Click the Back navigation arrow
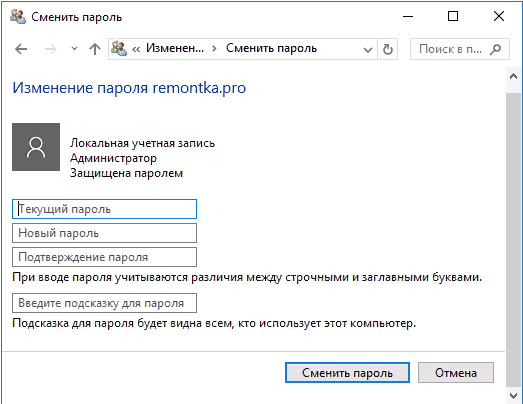The image size is (523, 404). pyautogui.click(x=21, y=49)
